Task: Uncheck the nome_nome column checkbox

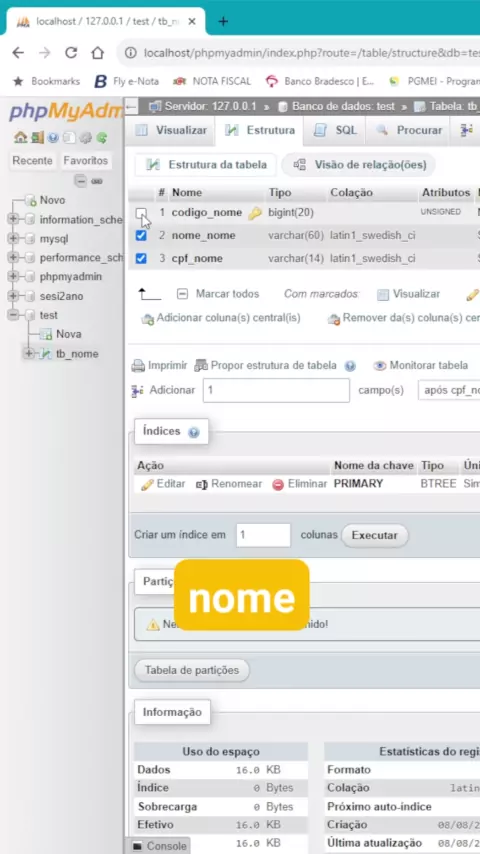Action: 141,235
